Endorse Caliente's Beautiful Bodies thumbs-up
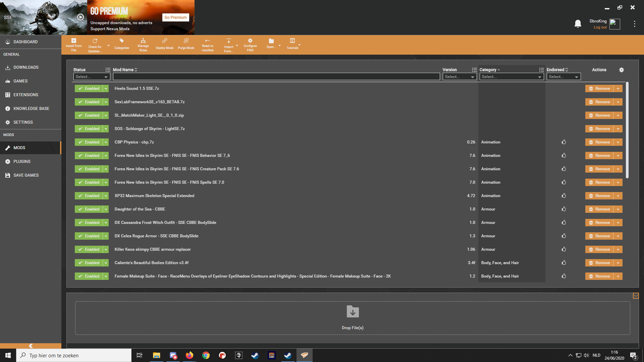This screenshot has width=644, height=362. click(564, 263)
